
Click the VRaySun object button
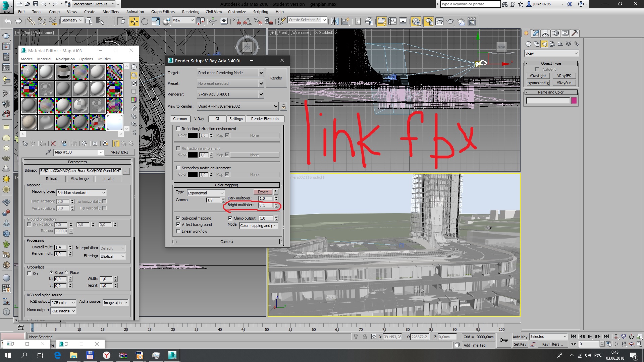[564, 83]
